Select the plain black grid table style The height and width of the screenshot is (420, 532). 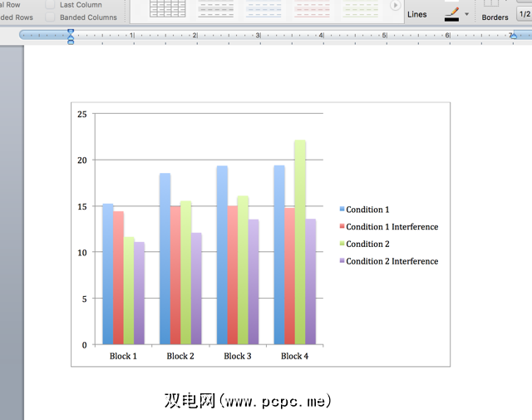tap(168, 8)
